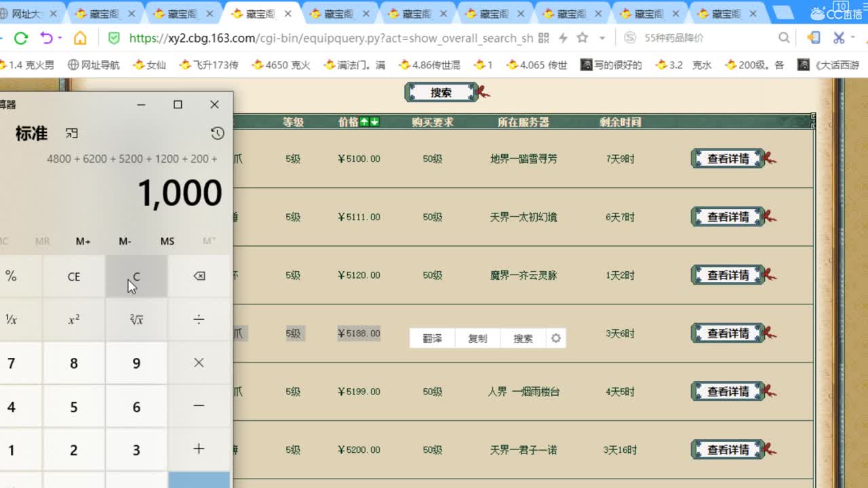Click calculator digit 3

[x=136, y=450]
